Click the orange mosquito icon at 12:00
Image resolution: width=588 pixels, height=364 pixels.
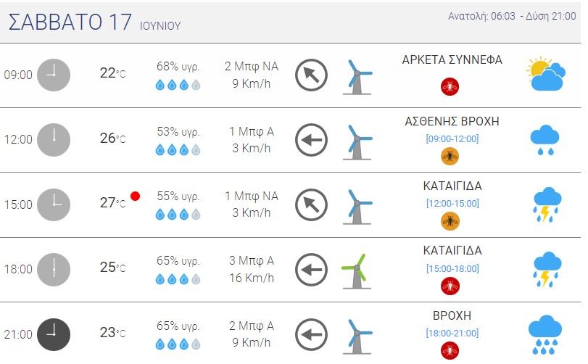(x=450, y=156)
